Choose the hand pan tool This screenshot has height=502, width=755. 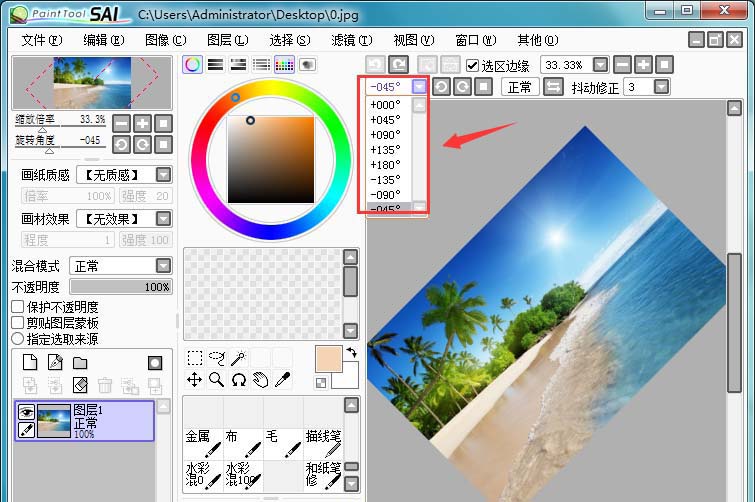pos(260,380)
